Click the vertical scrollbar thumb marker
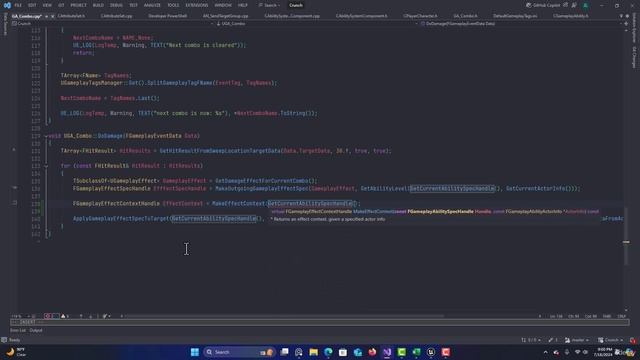The width and height of the screenshot is (640, 360). (x=626, y=242)
